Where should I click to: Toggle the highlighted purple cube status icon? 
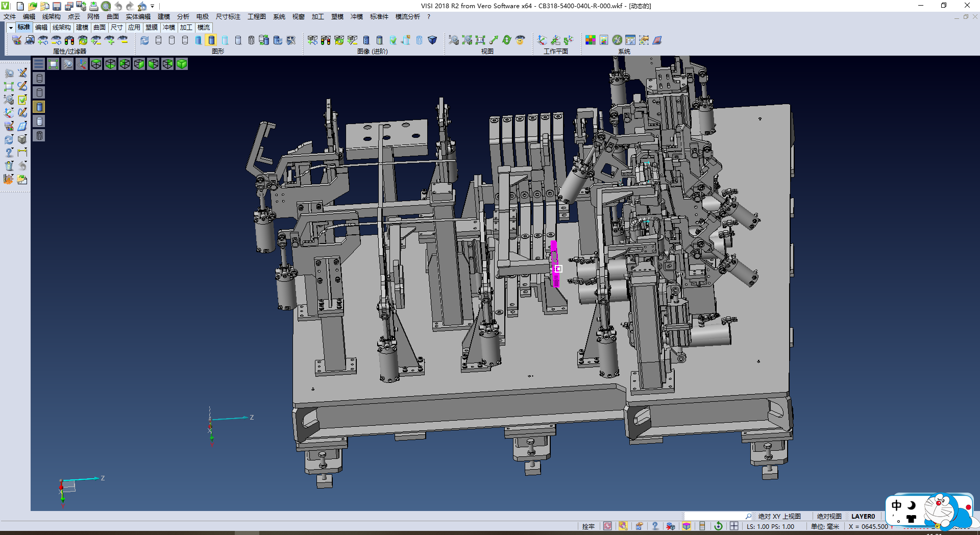click(x=687, y=526)
